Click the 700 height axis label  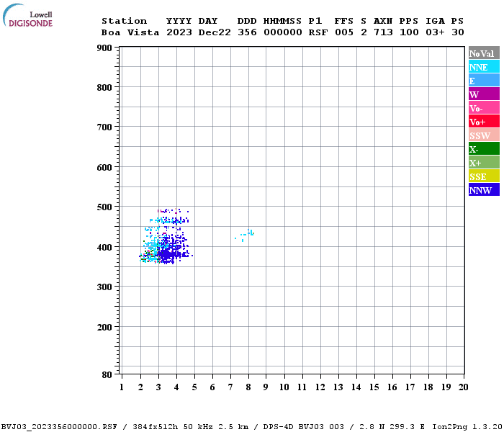click(104, 127)
